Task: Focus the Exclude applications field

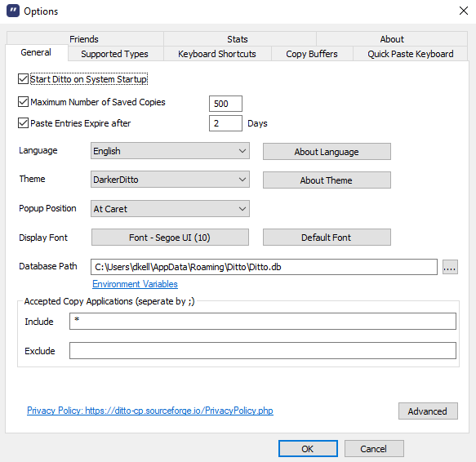Action: 263,350
